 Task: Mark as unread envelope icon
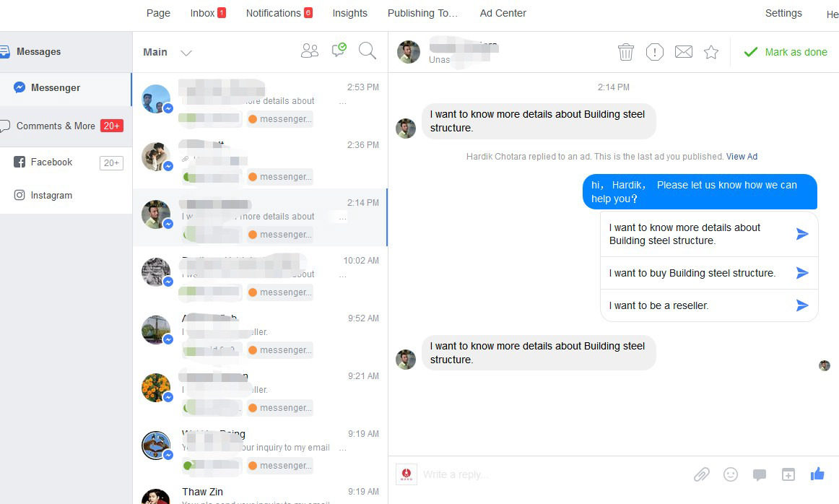tap(683, 52)
